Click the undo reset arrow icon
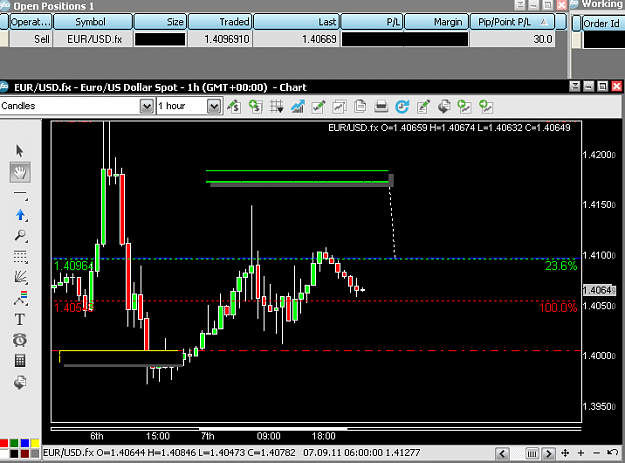Image resolution: width=625 pixels, height=463 pixels. [612, 453]
